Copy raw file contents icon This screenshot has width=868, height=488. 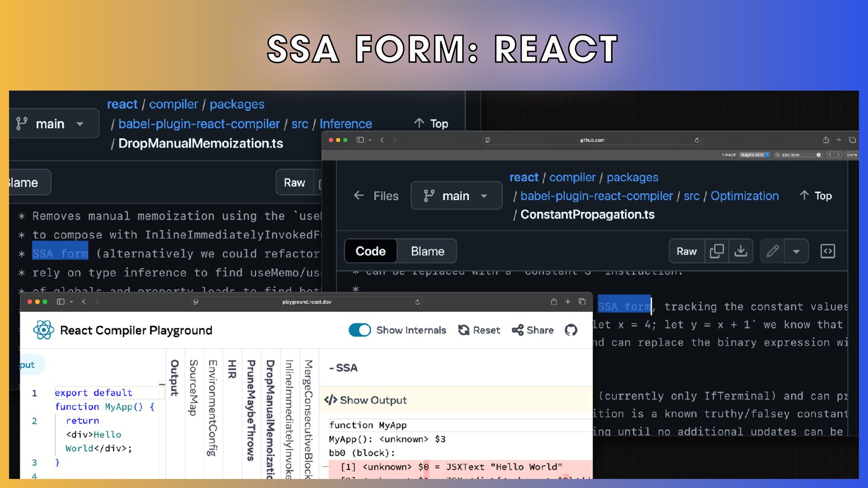click(x=717, y=251)
